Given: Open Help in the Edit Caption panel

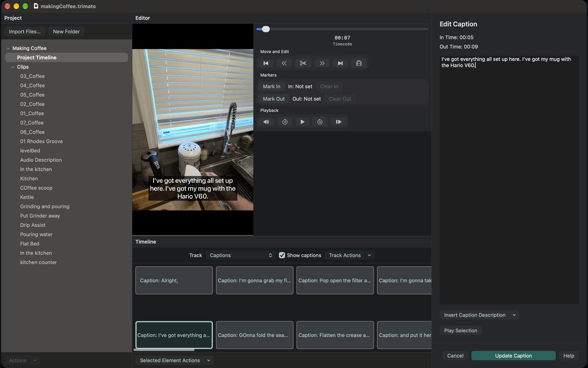Looking at the screenshot, I should coord(569,356).
